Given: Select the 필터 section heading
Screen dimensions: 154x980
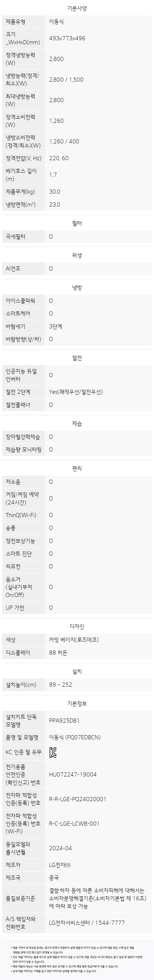Looking at the screenshot, I should pyautogui.click(x=77, y=223).
